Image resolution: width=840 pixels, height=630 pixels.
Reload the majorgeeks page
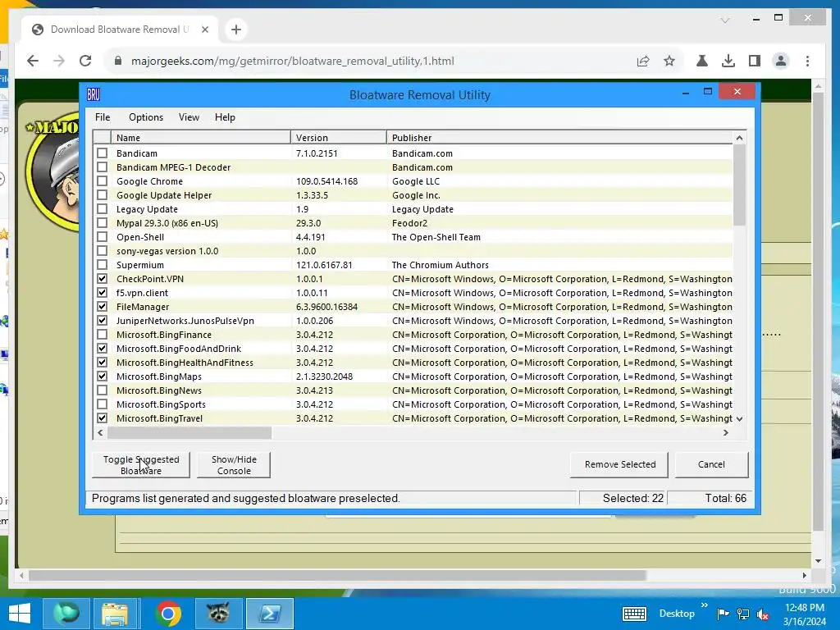85,61
